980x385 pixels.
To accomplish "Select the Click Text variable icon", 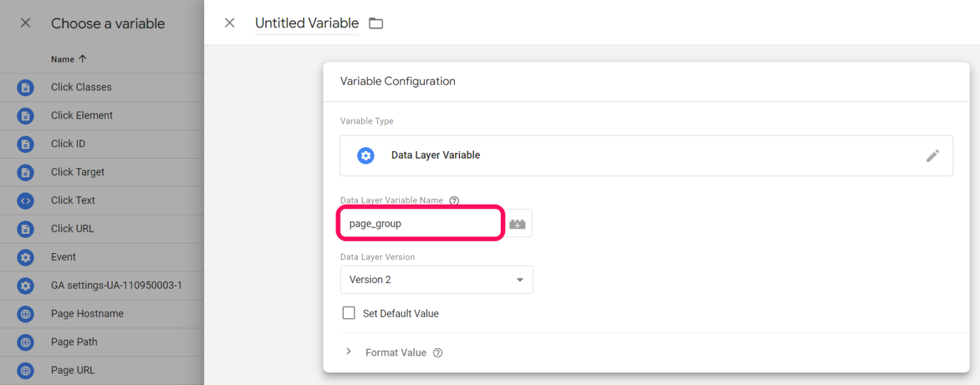I will (24, 200).
